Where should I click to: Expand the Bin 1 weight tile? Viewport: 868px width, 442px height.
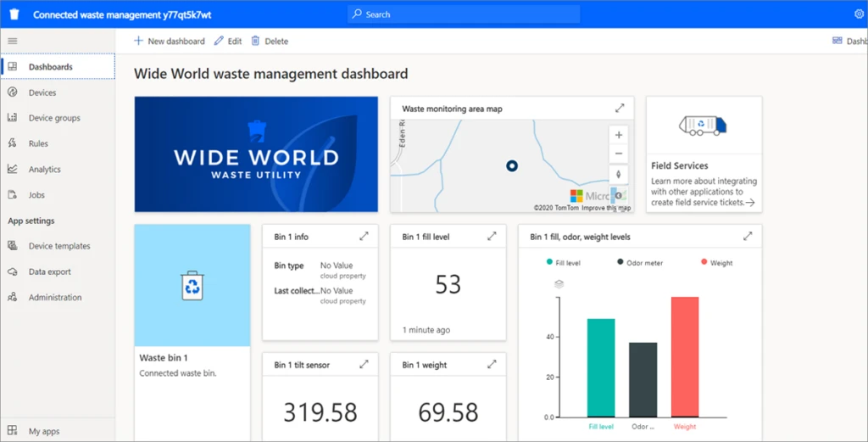tap(492, 365)
